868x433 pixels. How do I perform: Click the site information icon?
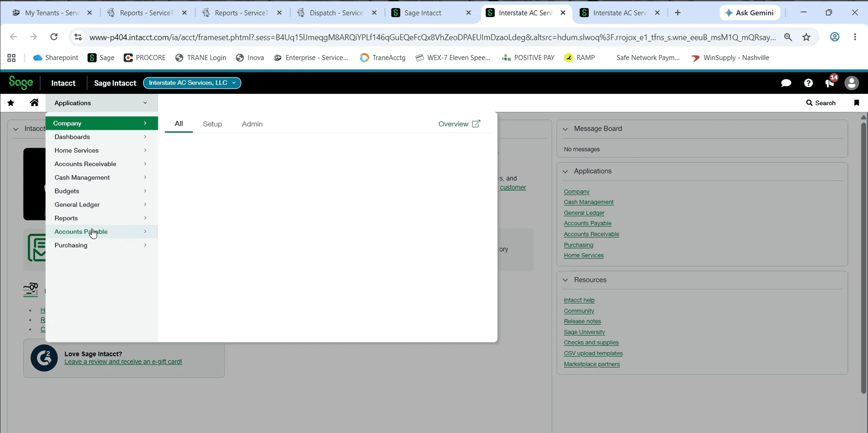click(78, 37)
